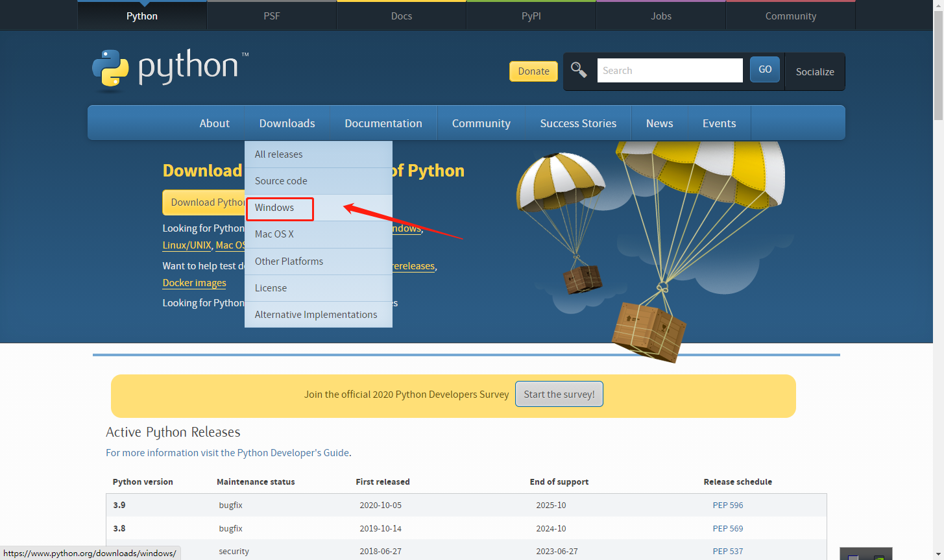Follow the Linux/UNIX link

[x=187, y=245]
